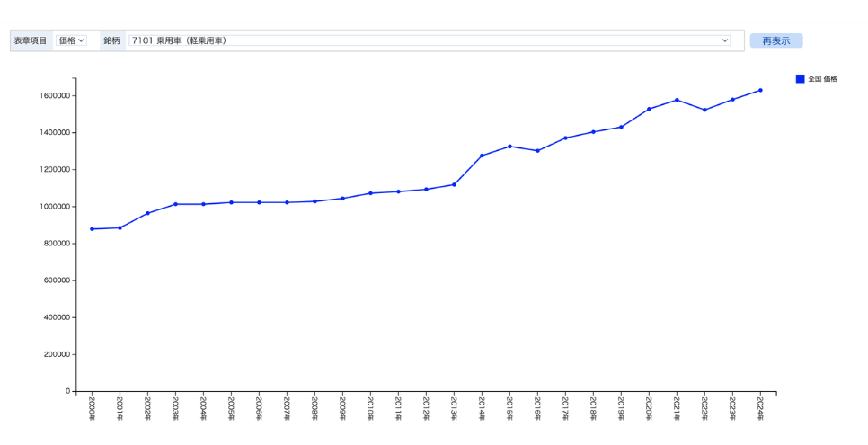Select the 2002年 data point on line

(x=147, y=213)
